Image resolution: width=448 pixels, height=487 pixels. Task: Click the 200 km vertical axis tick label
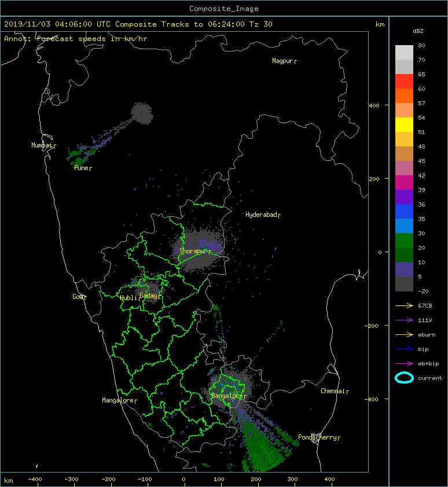pos(374,179)
